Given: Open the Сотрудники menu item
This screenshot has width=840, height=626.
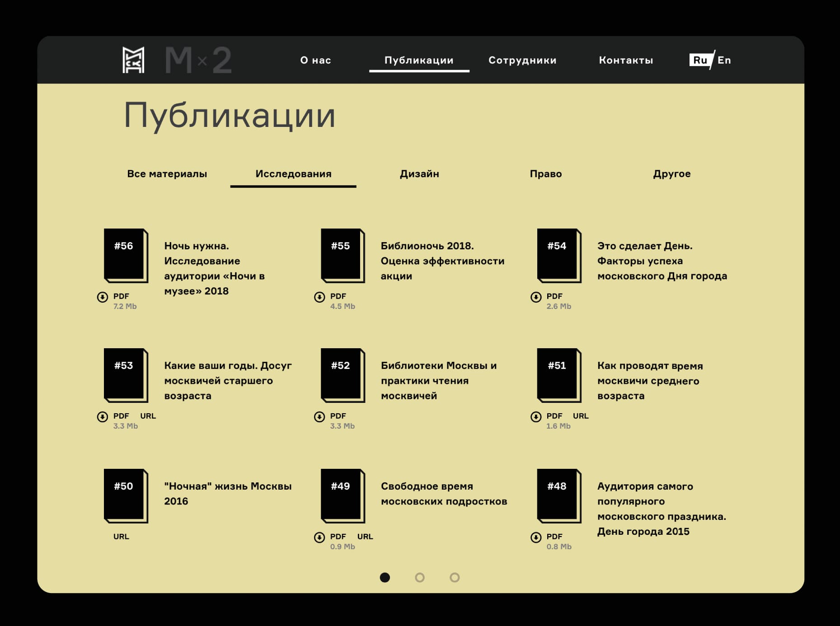Looking at the screenshot, I should coord(522,60).
